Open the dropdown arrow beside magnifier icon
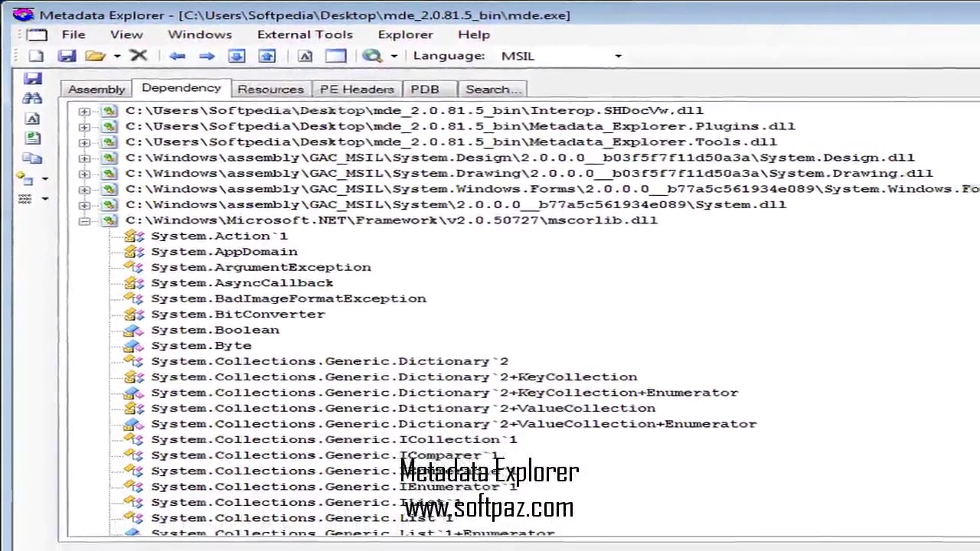 coord(394,56)
